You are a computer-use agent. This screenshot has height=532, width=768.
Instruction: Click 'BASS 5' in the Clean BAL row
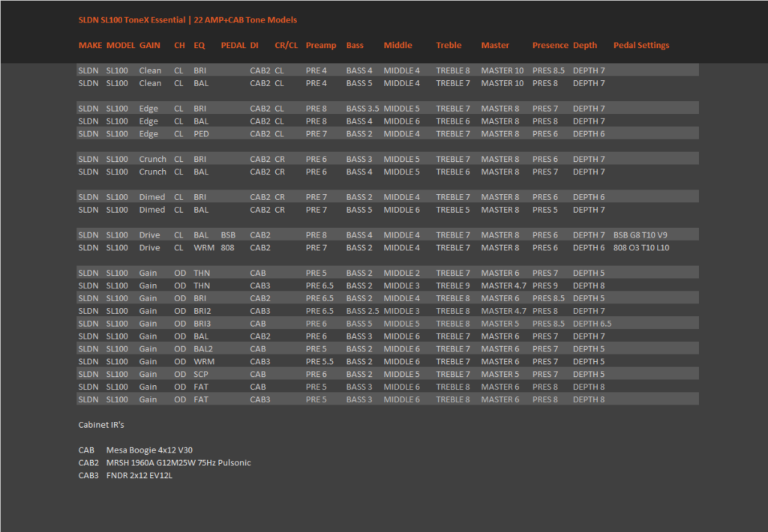coord(359,83)
